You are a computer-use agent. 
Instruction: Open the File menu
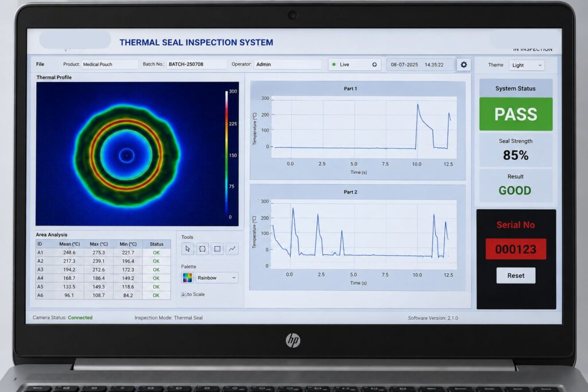tap(40, 64)
